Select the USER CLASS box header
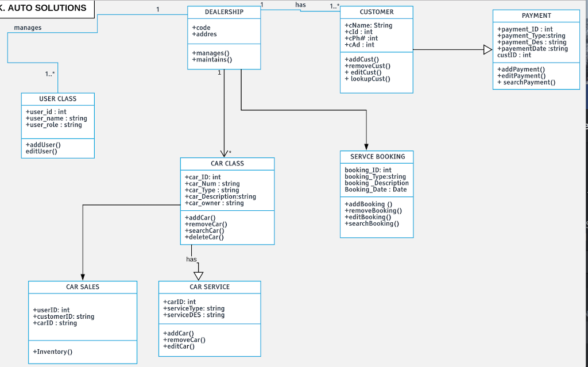588x367 pixels. click(x=57, y=99)
